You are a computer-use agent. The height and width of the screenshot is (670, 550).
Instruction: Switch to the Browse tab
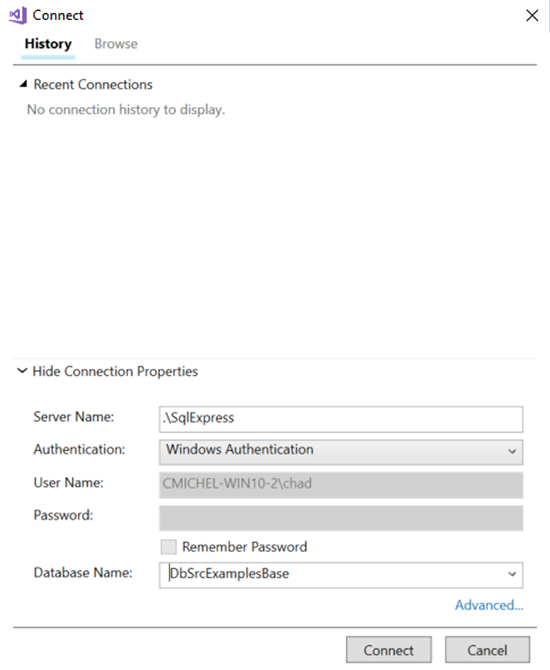pos(116,44)
